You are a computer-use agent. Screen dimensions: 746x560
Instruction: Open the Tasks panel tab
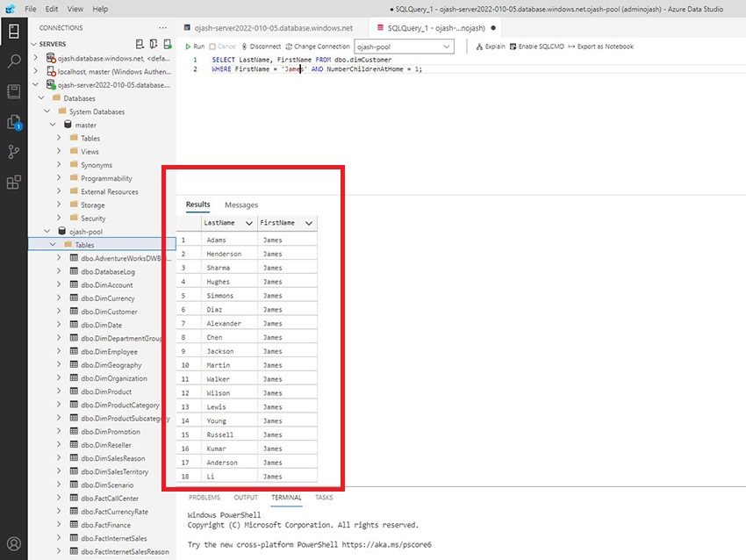(x=324, y=497)
